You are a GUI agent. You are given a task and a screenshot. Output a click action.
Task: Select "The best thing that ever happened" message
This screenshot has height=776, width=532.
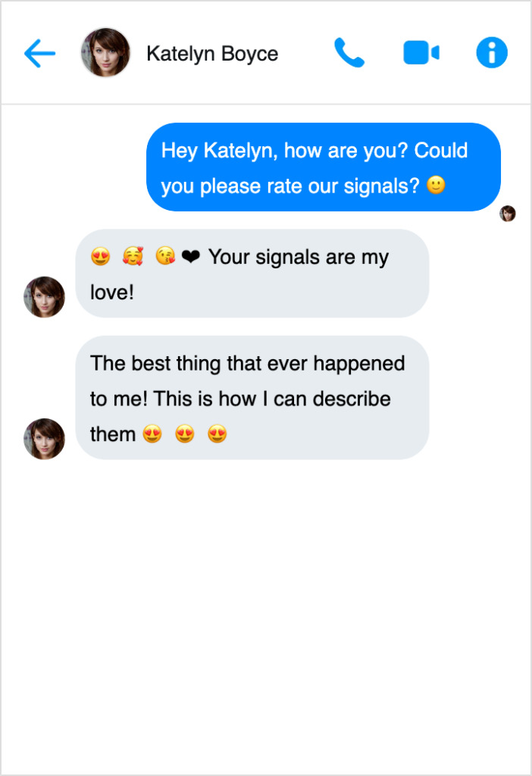click(x=252, y=398)
